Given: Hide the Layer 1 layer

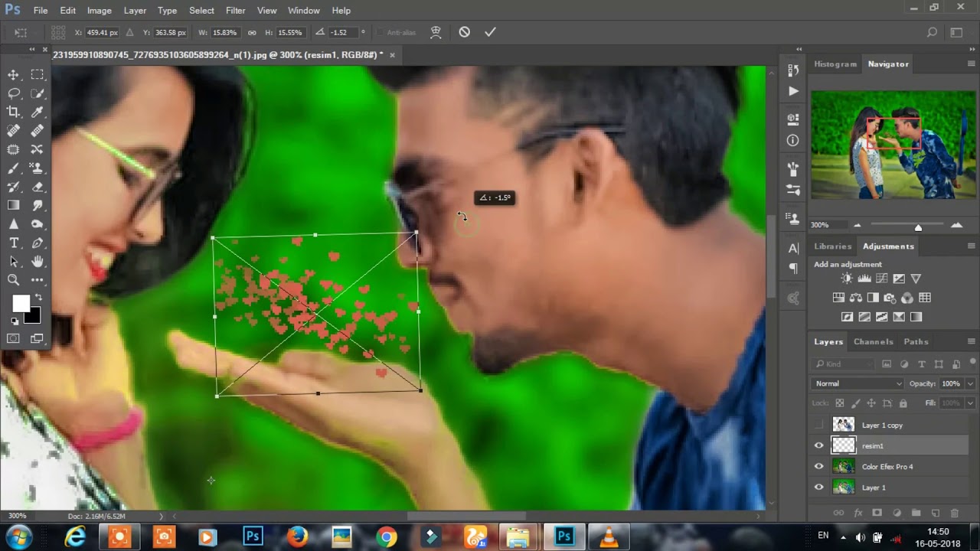Looking at the screenshot, I should (819, 487).
